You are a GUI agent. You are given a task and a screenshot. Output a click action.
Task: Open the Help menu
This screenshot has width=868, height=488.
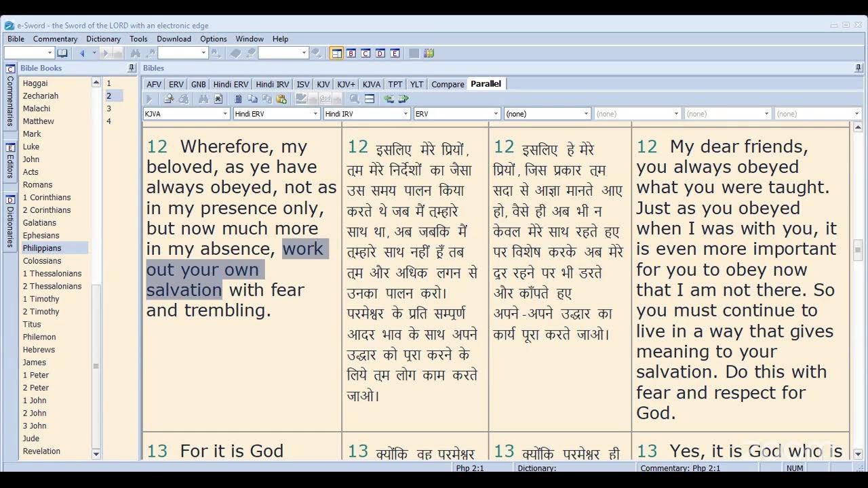tap(280, 39)
